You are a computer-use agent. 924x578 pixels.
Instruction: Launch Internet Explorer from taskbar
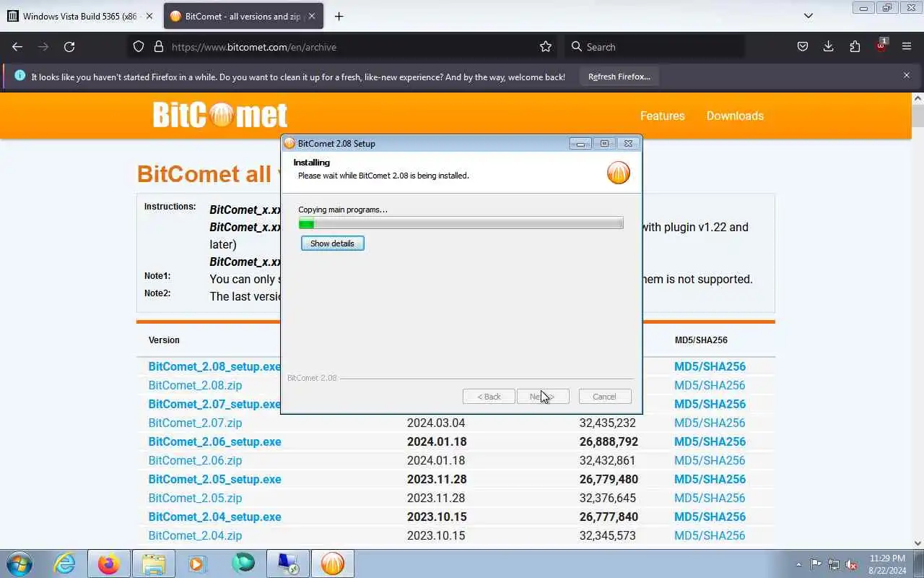(x=65, y=564)
